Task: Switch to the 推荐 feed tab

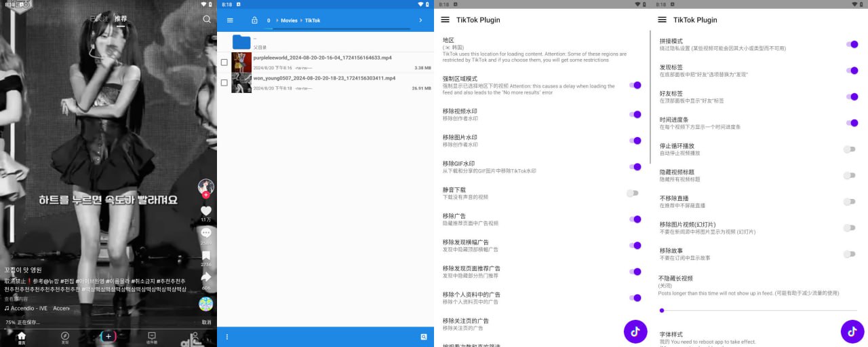Action: tap(121, 19)
